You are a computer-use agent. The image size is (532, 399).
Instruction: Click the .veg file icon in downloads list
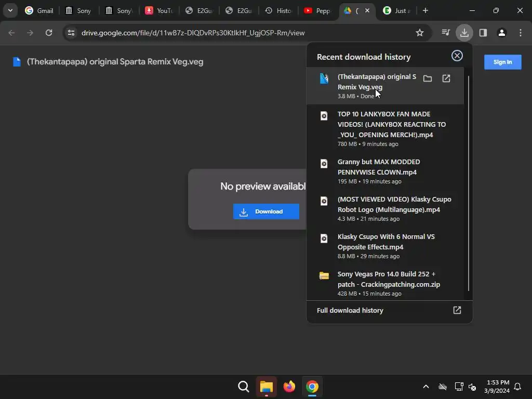[324, 78]
